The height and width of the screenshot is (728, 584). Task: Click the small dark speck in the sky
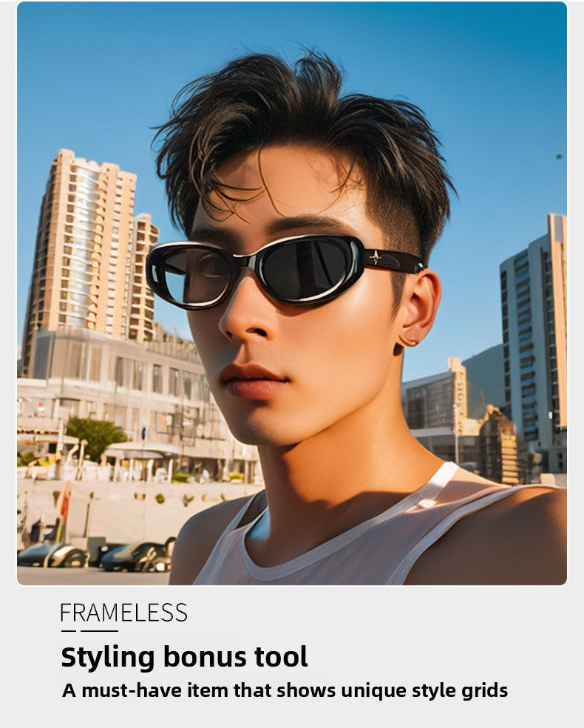click(x=559, y=157)
